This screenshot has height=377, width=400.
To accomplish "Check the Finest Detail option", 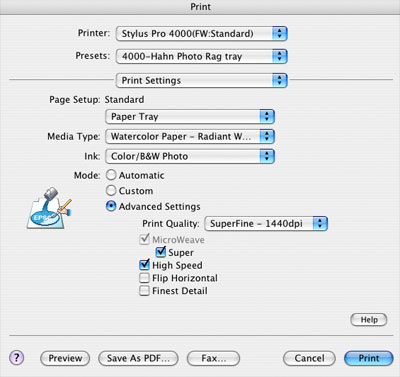I will click(x=144, y=290).
